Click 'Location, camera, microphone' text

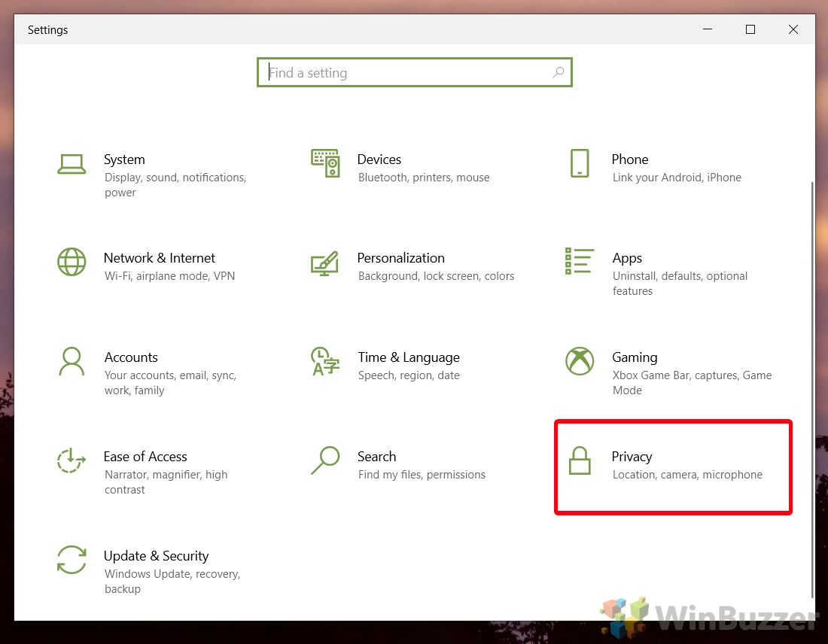point(687,475)
